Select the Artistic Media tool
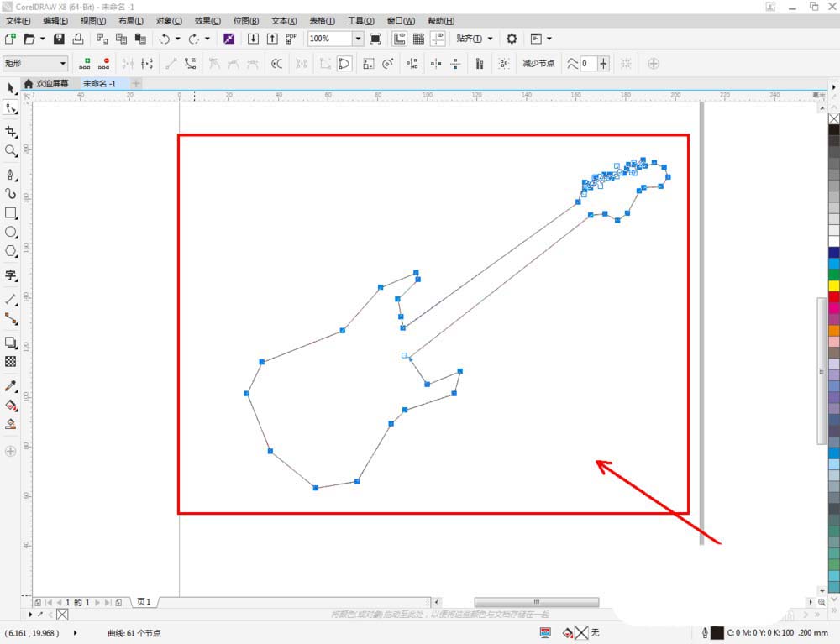Viewport: 840px width, 644px height. click(x=11, y=193)
